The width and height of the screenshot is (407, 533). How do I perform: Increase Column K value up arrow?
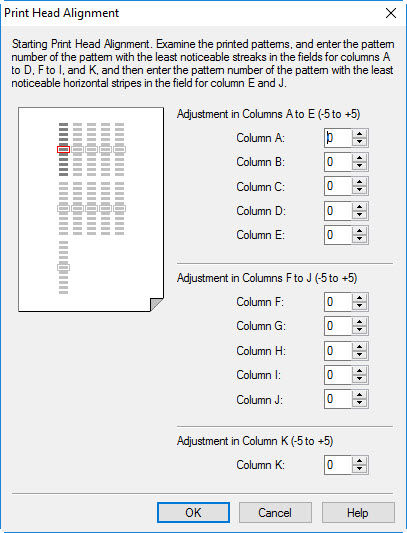click(x=359, y=461)
